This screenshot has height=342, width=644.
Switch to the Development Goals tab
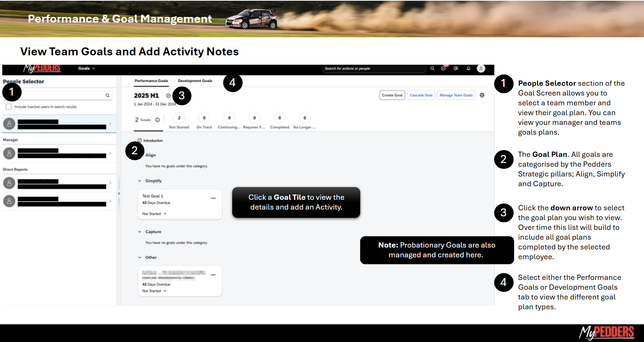[195, 81]
